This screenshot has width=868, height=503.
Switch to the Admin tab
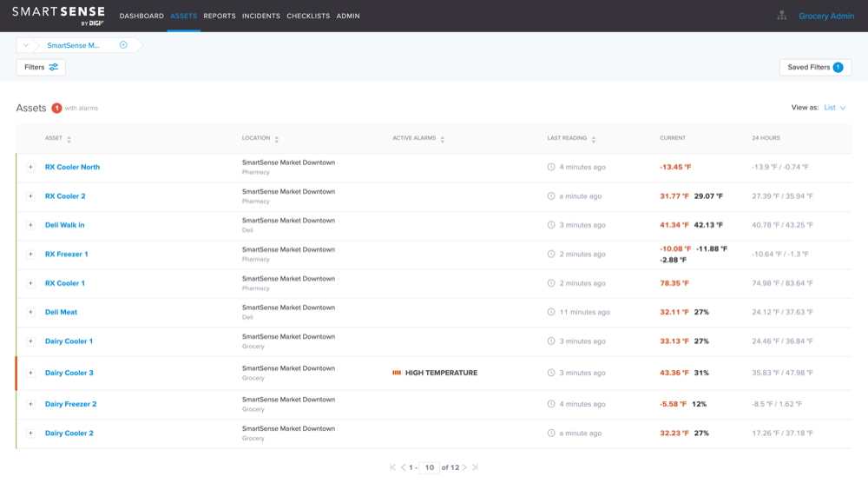point(348,16)
